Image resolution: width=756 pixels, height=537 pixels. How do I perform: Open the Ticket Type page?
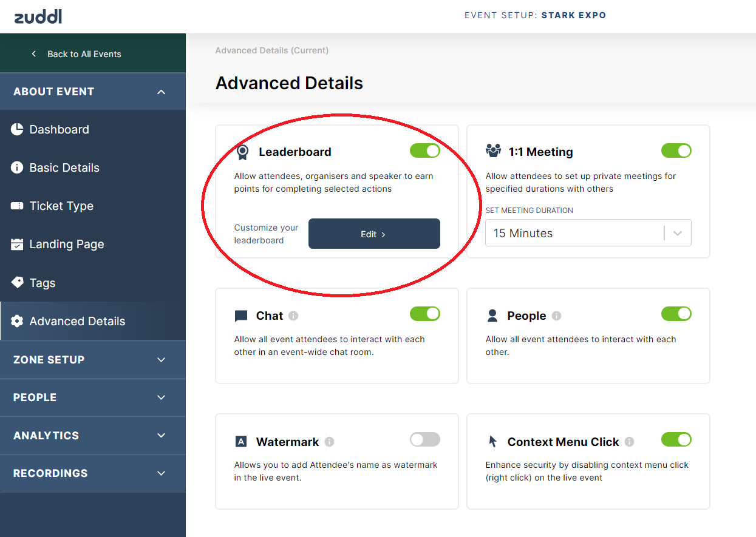[93, 206]
